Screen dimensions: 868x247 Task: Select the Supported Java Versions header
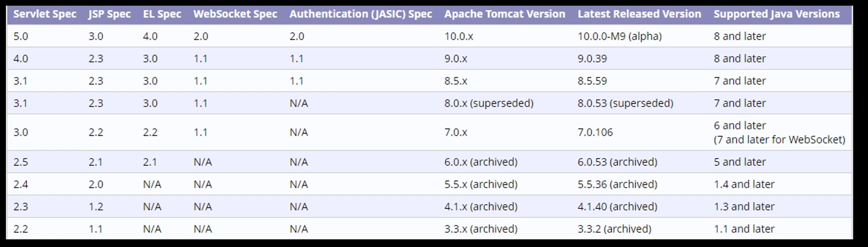pyautogui.click(x=777, y=14)
